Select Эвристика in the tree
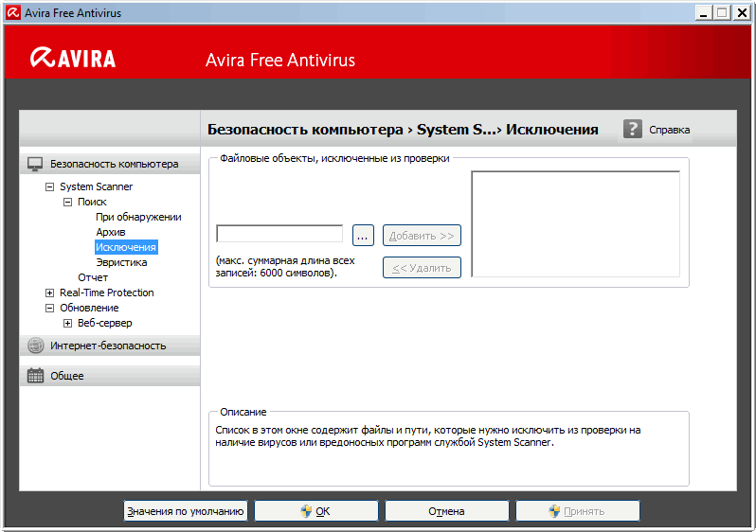 click(121, 262)
